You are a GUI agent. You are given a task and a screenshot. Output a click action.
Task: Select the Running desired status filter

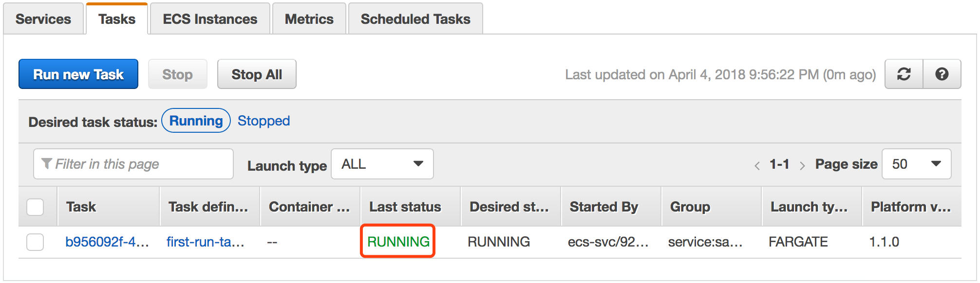[196, 121]
